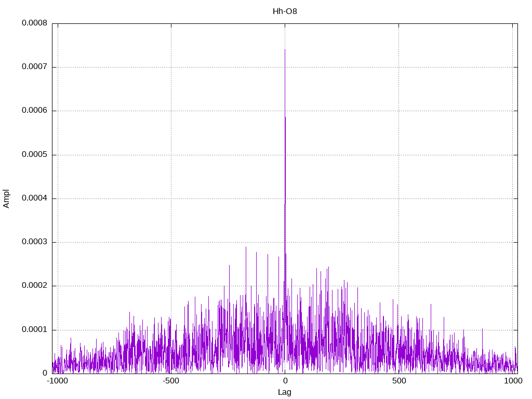Click the 1000 x-axis tick label

pyautogui.click(x=513, y=381)
